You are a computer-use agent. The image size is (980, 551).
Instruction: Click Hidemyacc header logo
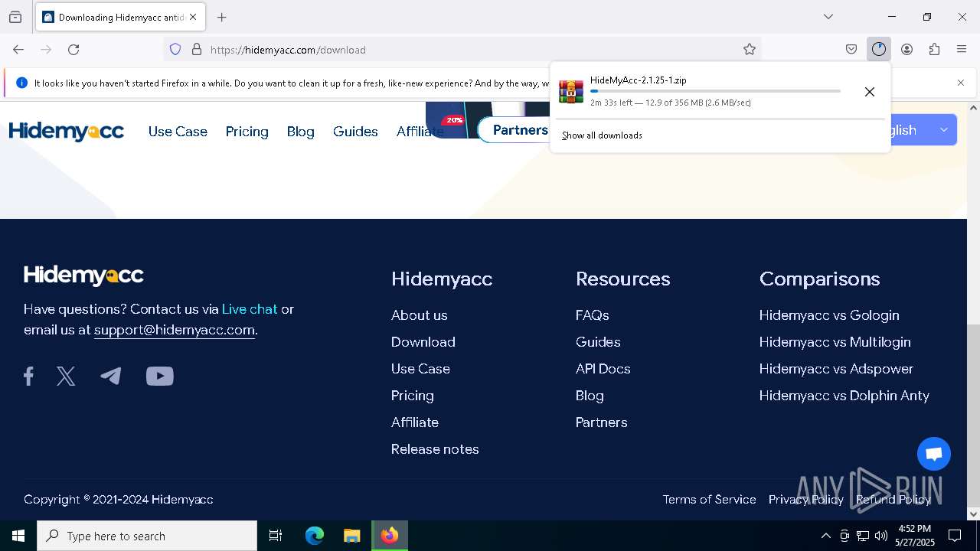point(67,132)
